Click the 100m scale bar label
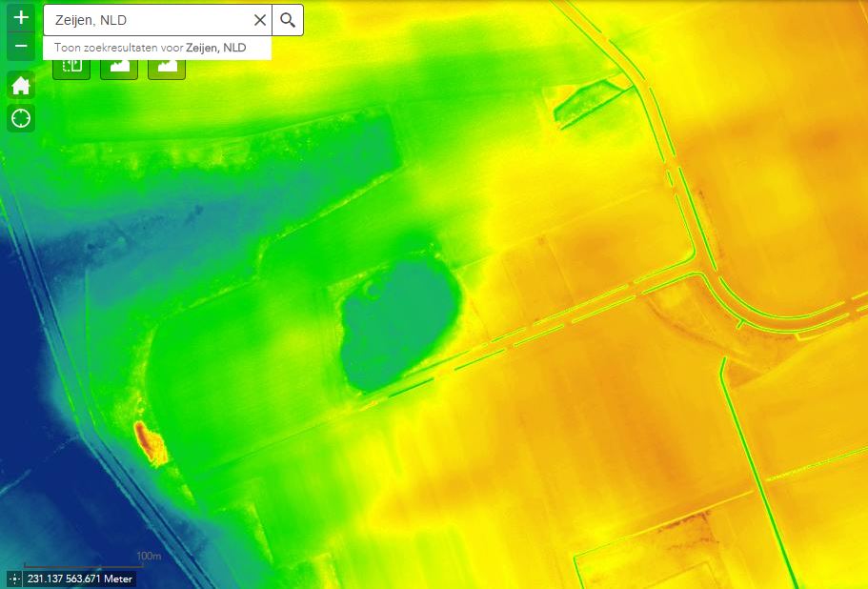868x589 pixels. coord(149,556)
